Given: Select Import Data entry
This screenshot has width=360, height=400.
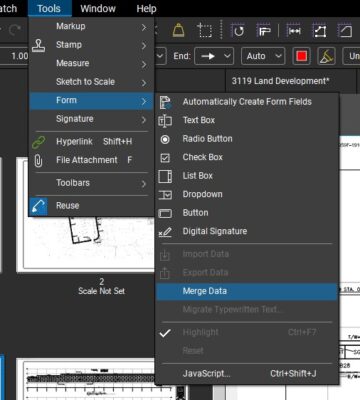Looking at the screenshot, I should pyautogui.click(x=247, y=254).
